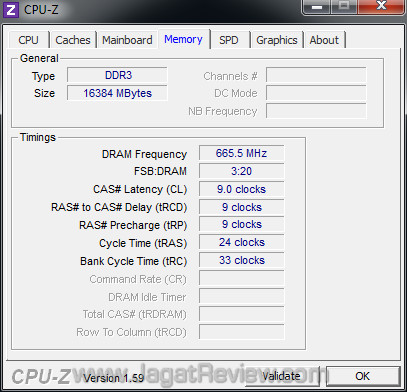Click the DRAM Frequency label
Screen dimensions: 407x392
[144, 154]
